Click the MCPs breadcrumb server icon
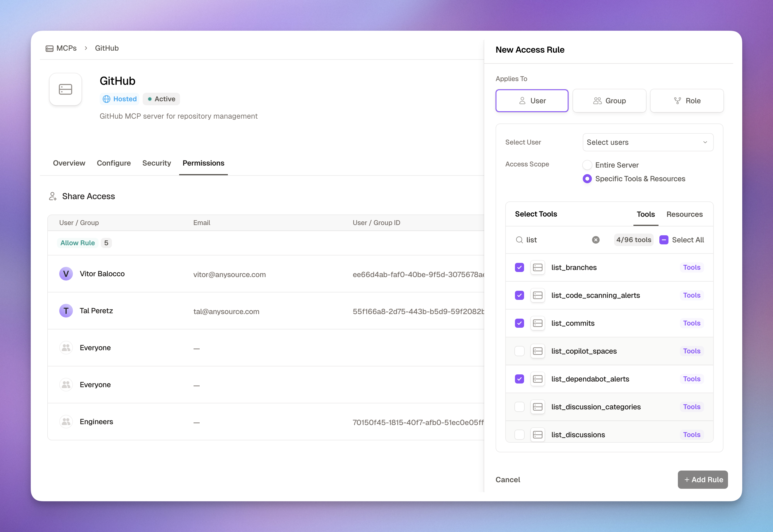This screenshot has height=532, width=773. point(49,48)
